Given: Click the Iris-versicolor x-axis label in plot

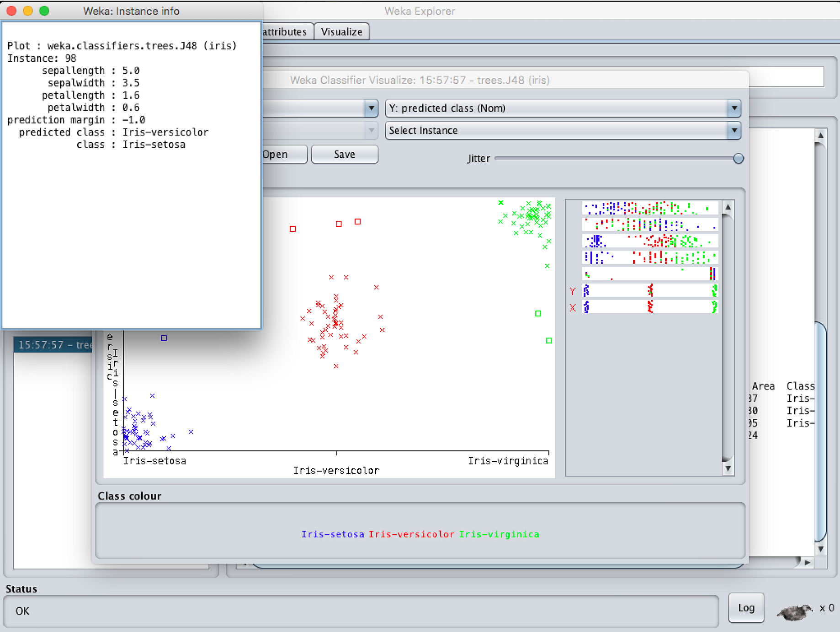Looking at the screenshot, I should pyautogui.click(x=336, y=471).
